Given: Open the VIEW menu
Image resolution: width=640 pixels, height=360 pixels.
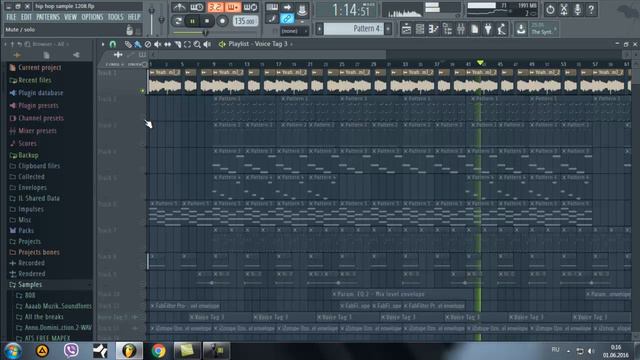Looking at the screenshot, I should 70,17.
